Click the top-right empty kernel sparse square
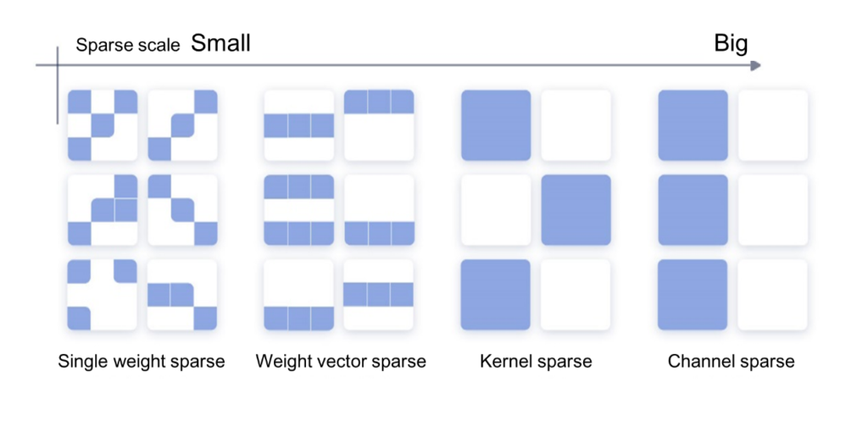 pyautogui.click(x=576, y=125)
